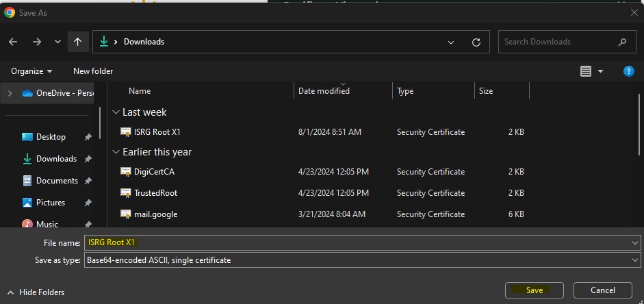This screenshot has height=304, width=644.
Task: Click the Documents icon in sidebar
Action: pos(27,180)
